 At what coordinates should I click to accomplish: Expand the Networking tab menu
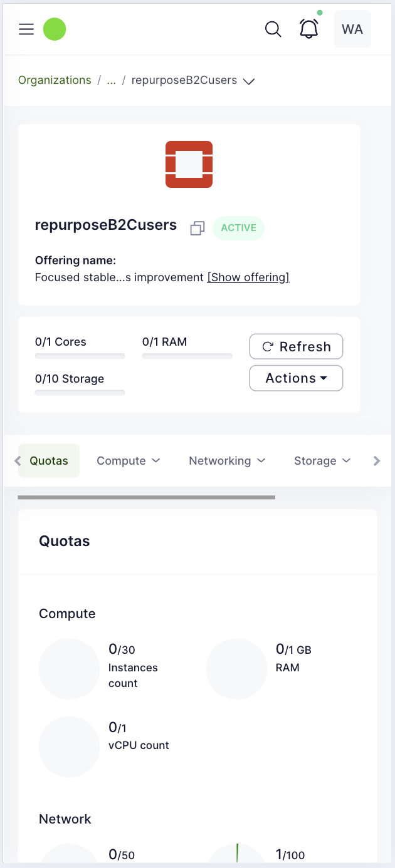coord(227,461)
